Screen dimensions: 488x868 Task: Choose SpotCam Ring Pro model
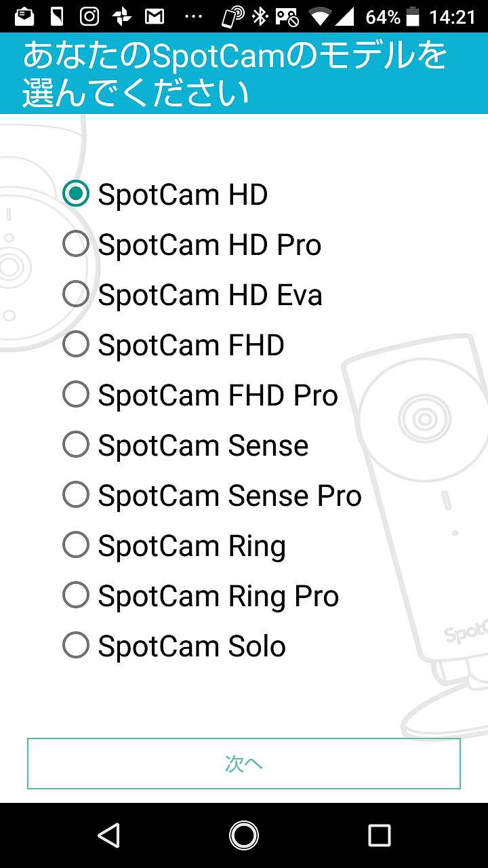pyautogui.click(x=76, y=595)
